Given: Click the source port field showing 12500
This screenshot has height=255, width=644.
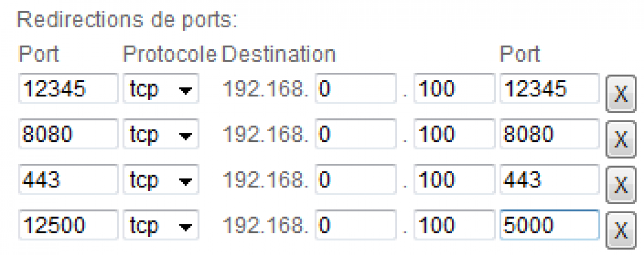Looking at the screenshot, I should click(68, 225).
